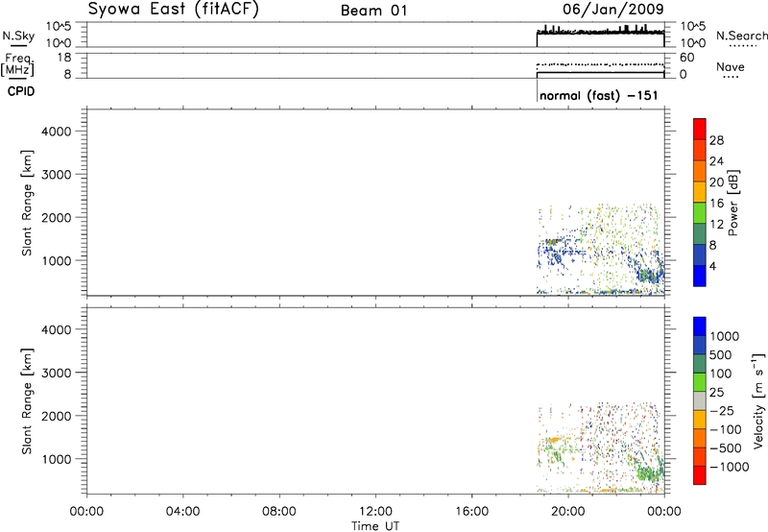The width and height of the screenshot is (768, 532).
Task: Click the 'Freq. [MHz]' axis label
Action: click(x=17, y=64)
